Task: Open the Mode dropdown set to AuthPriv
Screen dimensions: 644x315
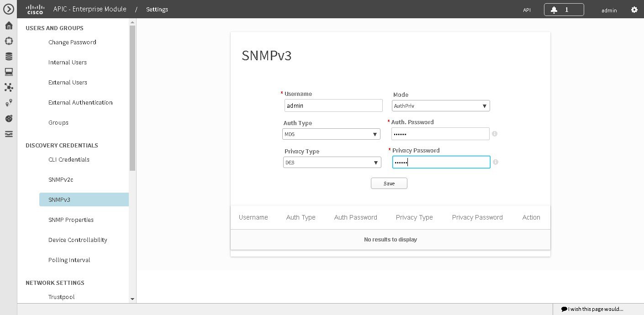Action: [x=440, y=105]
